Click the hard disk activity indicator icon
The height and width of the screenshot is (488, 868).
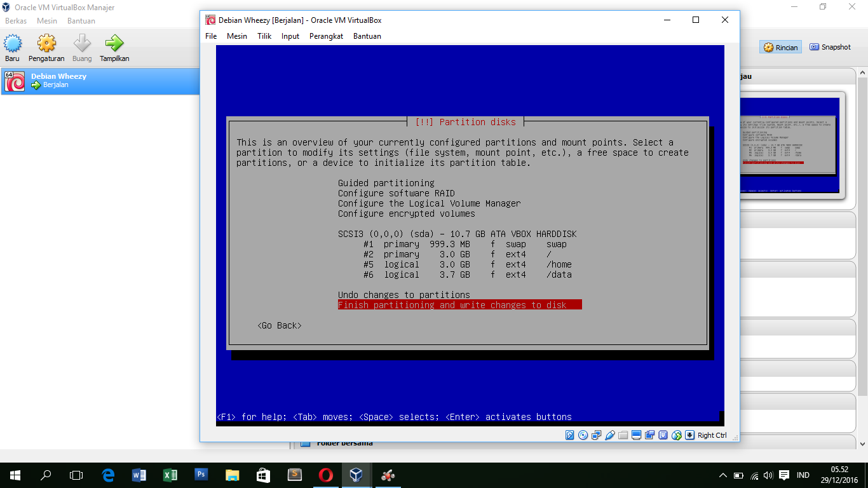coord(570,435)
